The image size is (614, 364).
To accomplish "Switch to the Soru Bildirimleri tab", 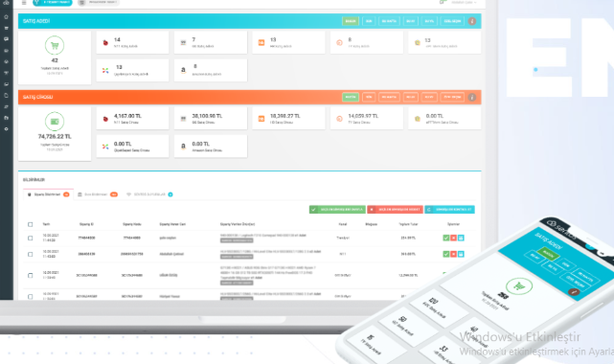I will [98, 194].
